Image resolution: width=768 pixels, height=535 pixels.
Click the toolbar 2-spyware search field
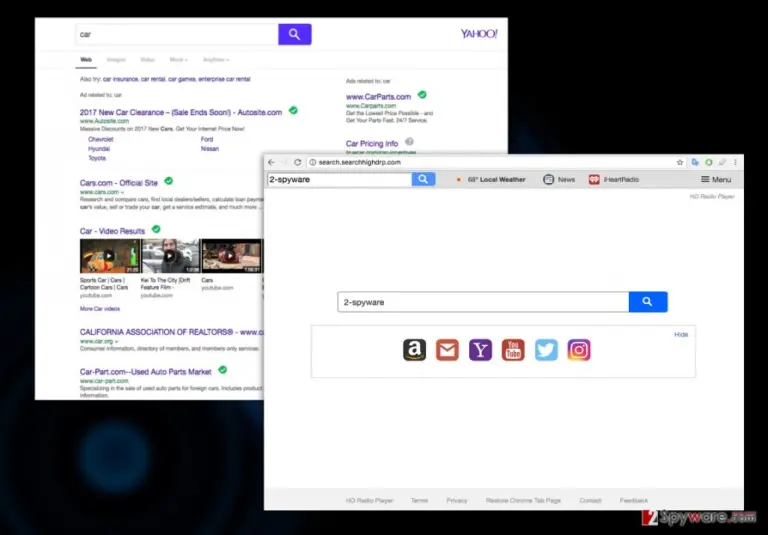pyautogui.click(x=339, y=179)
